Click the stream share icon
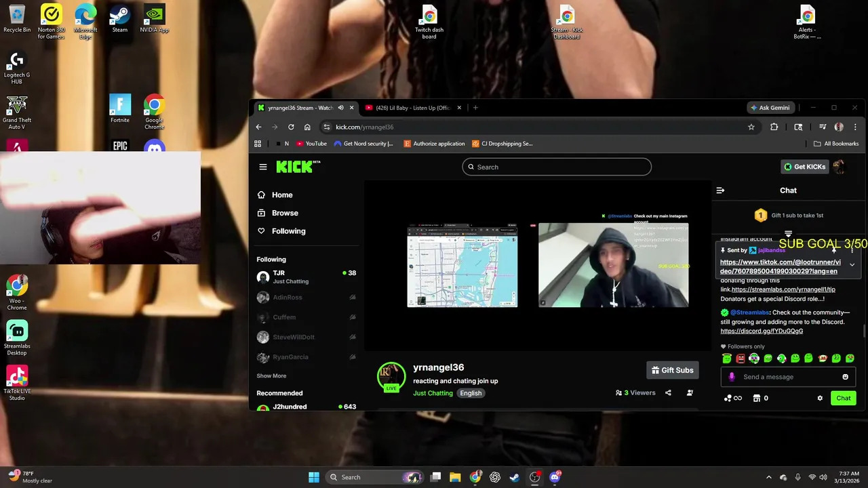Screen dimensions: 868x488 pyautogui.click(x=668, y=392)
